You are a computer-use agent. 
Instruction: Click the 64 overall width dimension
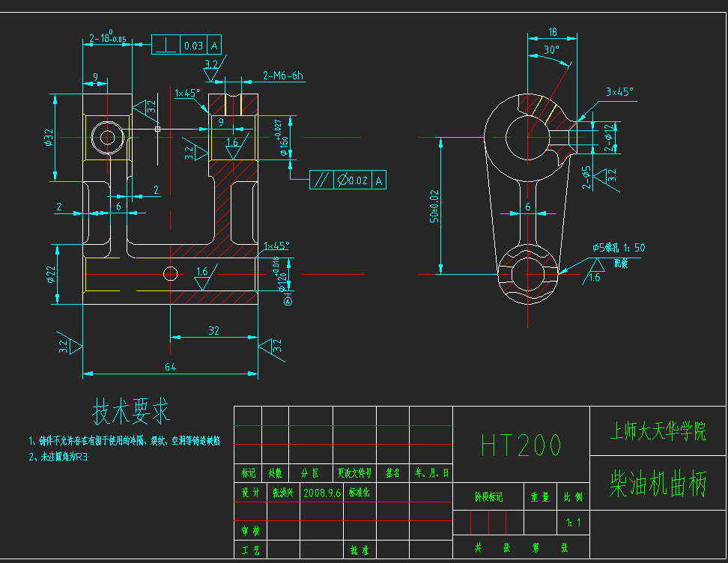point(171,367)
